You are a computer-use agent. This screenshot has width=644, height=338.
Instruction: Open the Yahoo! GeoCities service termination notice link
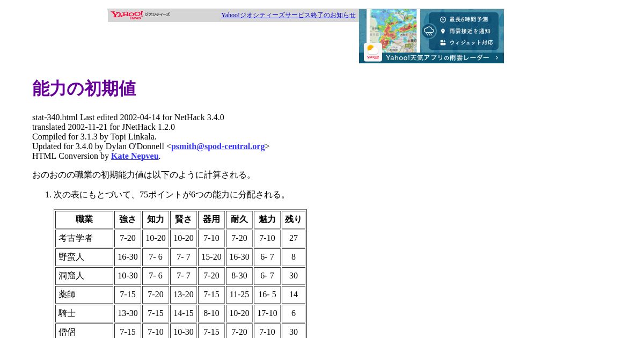click(288, 15)
